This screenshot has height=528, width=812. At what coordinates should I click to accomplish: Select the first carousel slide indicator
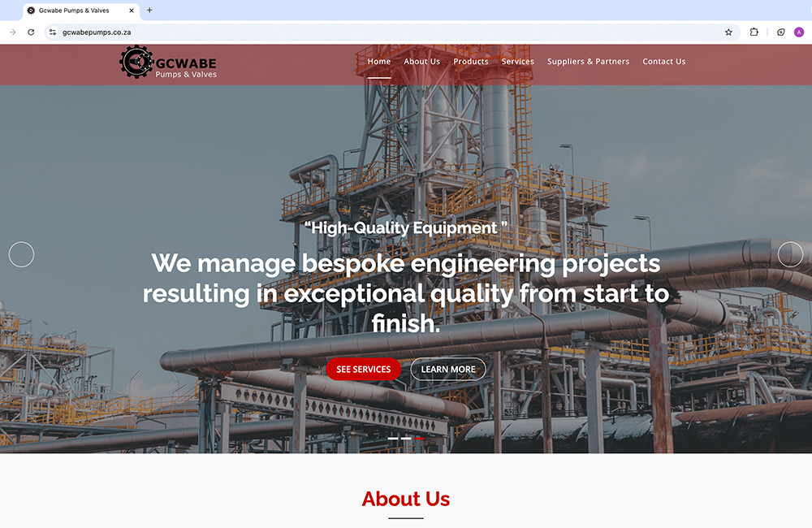pos(393,439)
